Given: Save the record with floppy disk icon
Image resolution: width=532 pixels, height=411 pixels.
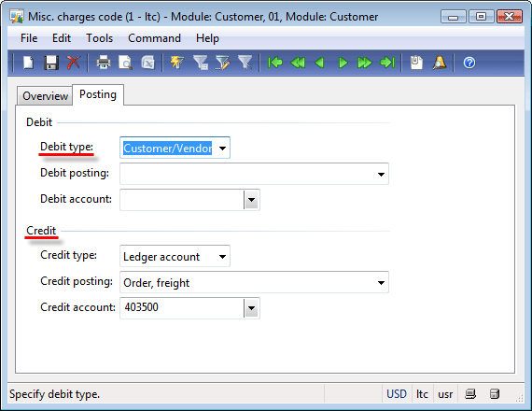Looking at the screenshot, I should tap(51, 63).
